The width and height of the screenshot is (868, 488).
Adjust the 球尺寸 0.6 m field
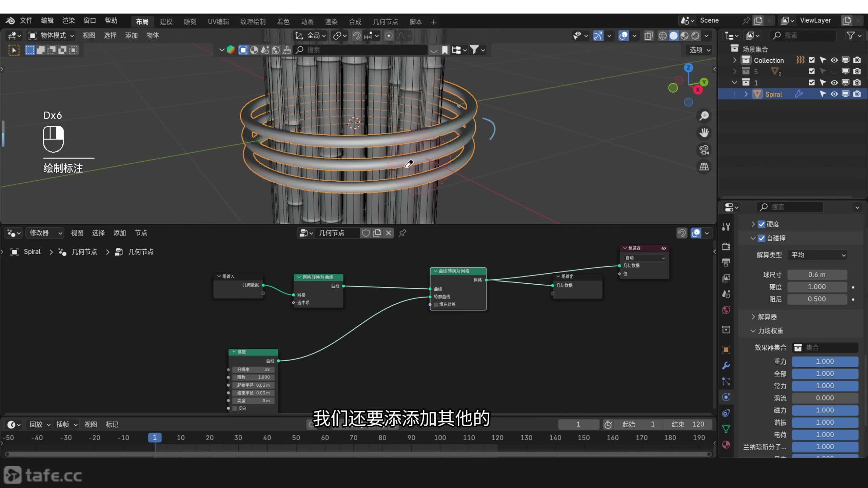click(817, 275)
